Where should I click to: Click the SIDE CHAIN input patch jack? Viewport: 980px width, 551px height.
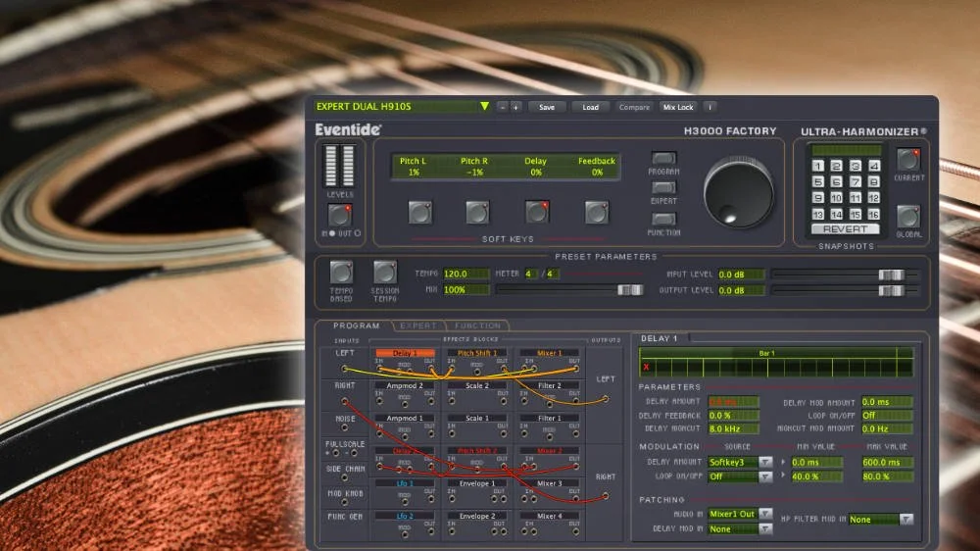click(344, 477)
